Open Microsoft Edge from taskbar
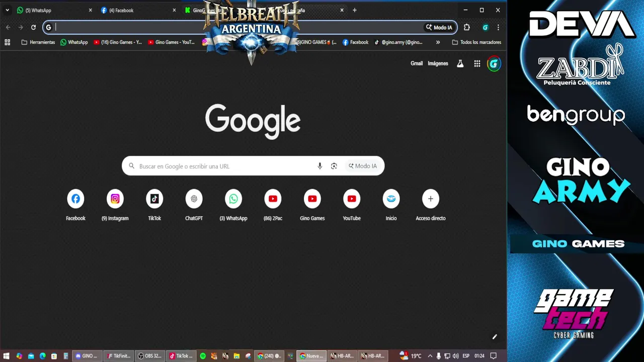Image resolution: width=644 pixels, height=362 pixels. (42, 356)
